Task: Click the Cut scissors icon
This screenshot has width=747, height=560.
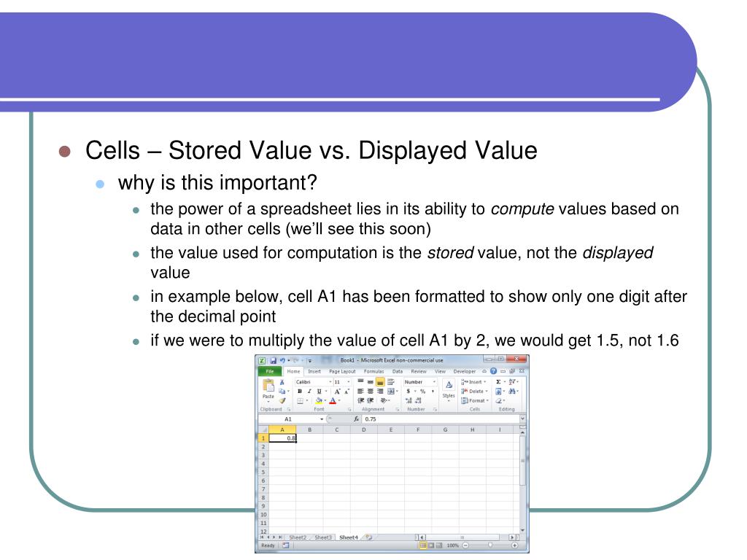Action: pyautogui.click(x=282, y=382)
